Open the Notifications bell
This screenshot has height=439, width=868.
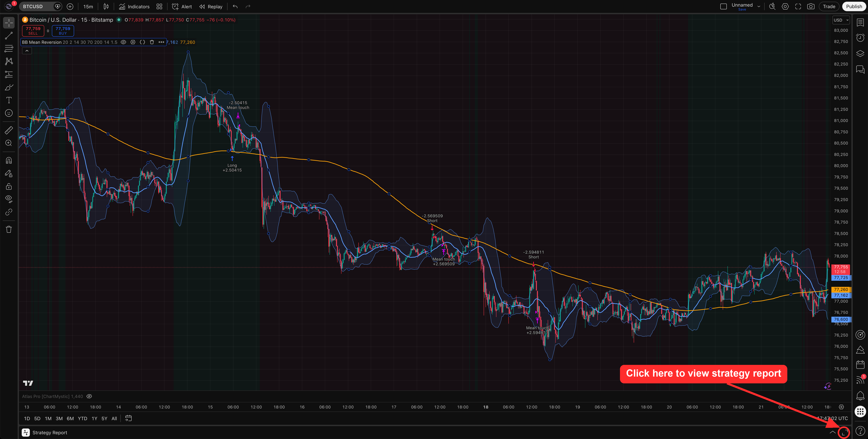[860, 396]
